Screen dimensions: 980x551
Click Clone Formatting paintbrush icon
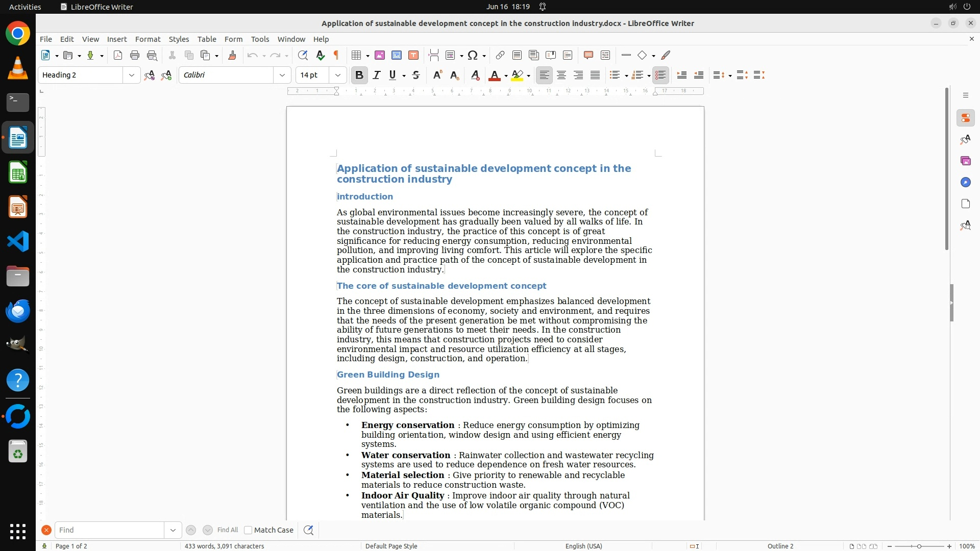(232, 56)
